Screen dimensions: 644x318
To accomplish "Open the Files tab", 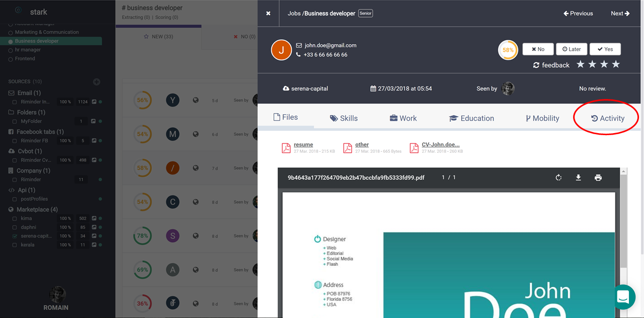I will tap(285, 117).
